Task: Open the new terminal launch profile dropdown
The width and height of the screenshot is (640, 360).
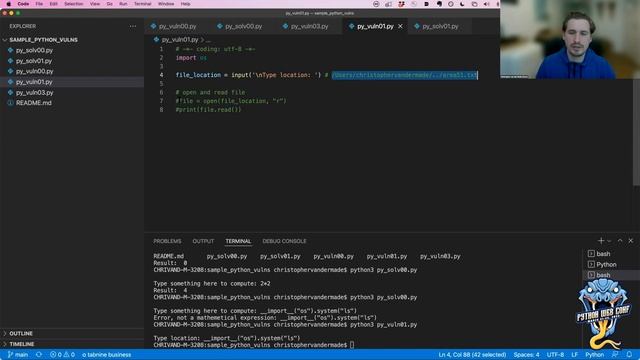Action: coord(609,241)
